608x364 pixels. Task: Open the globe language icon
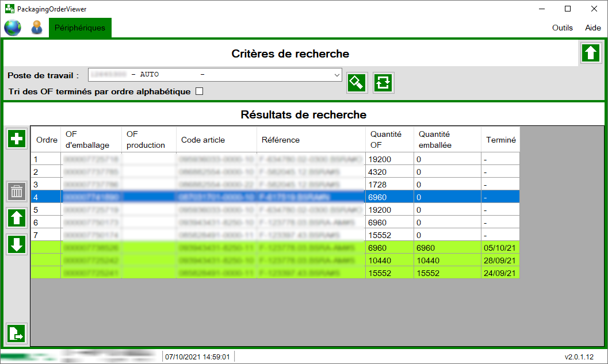pos(12,27)
